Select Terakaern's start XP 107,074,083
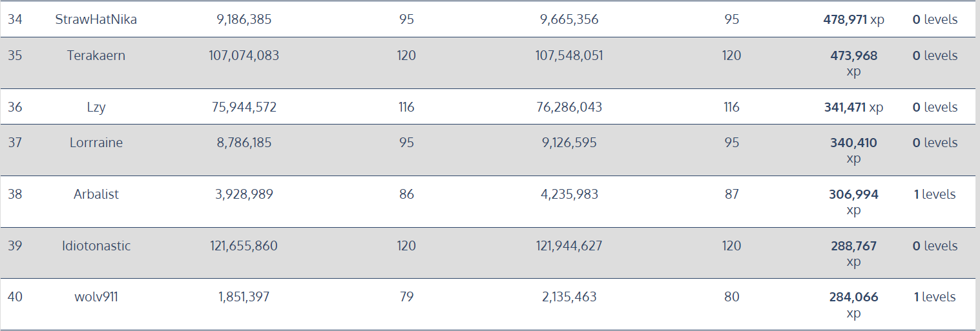This screenshot has height=331, width=980. (x=244, y=55)
